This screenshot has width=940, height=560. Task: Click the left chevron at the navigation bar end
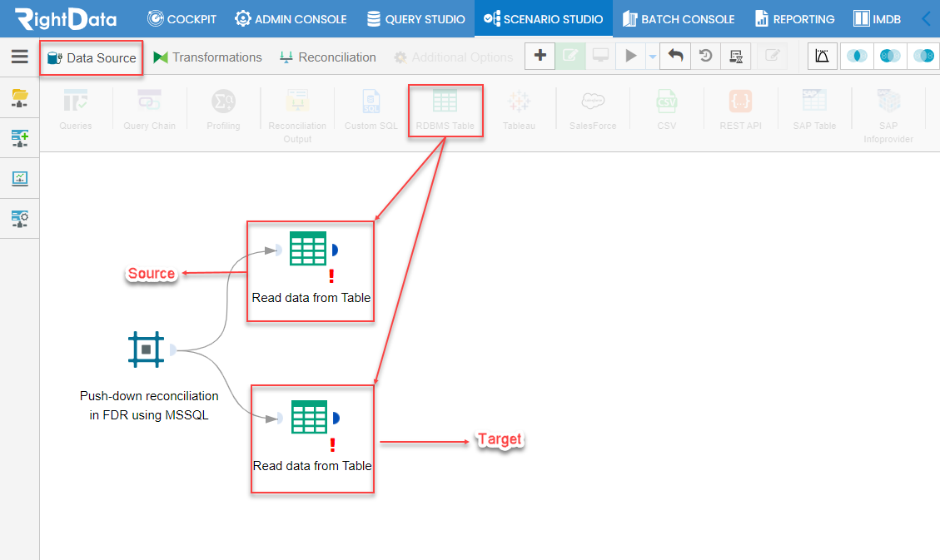927,18
